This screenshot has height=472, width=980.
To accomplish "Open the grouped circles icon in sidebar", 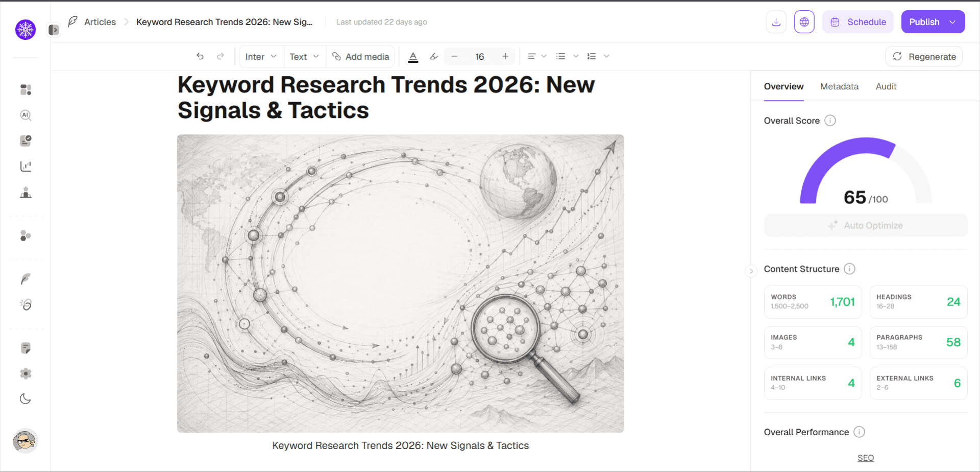I will (x=26, y=235).
